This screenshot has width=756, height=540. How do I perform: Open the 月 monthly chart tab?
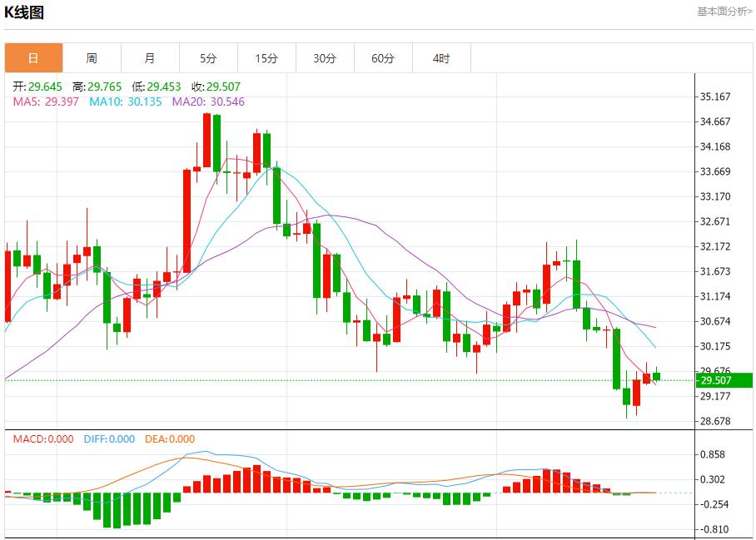click(x=150, y=58)
